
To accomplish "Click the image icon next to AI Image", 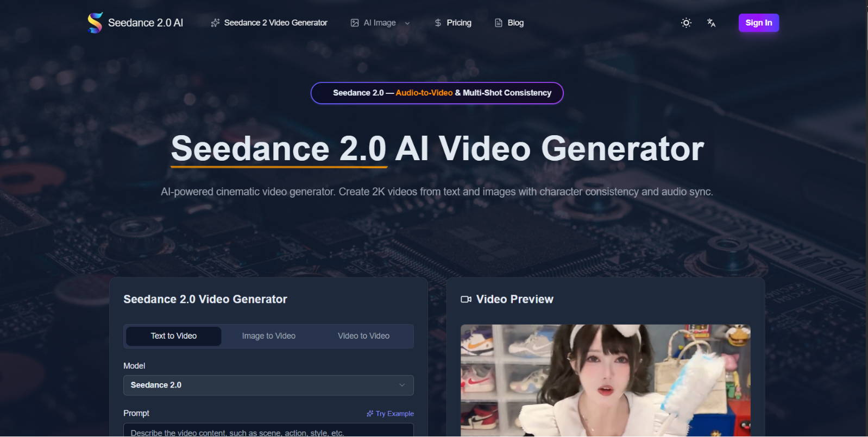I will [355, 23].
